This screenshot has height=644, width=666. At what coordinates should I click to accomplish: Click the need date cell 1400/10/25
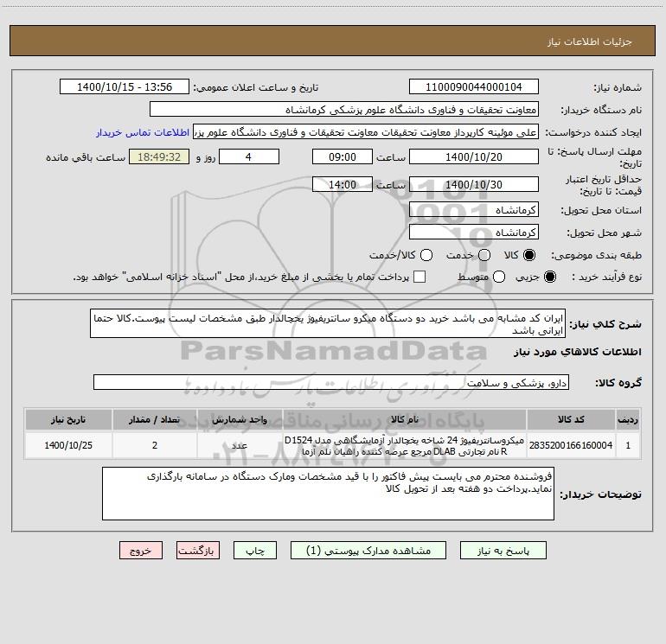click(68, 445)
